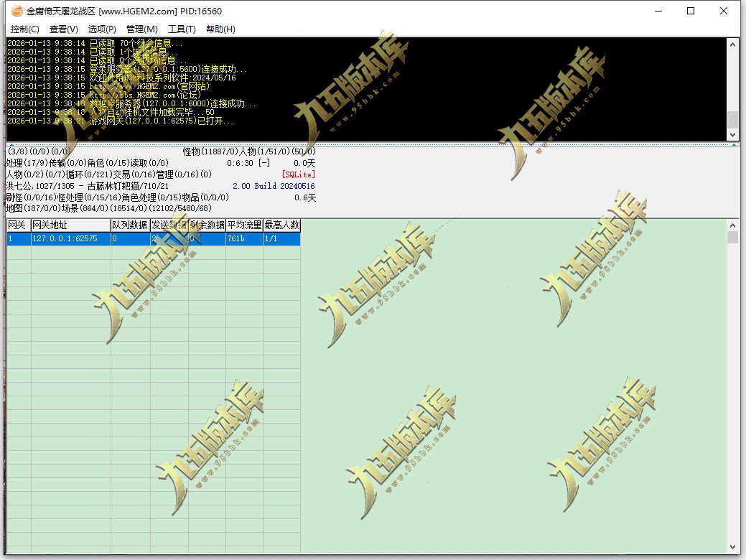This screenshot has height=560, width=746.
Task: Click the 0.6天 days value
Action: point(305,197)
